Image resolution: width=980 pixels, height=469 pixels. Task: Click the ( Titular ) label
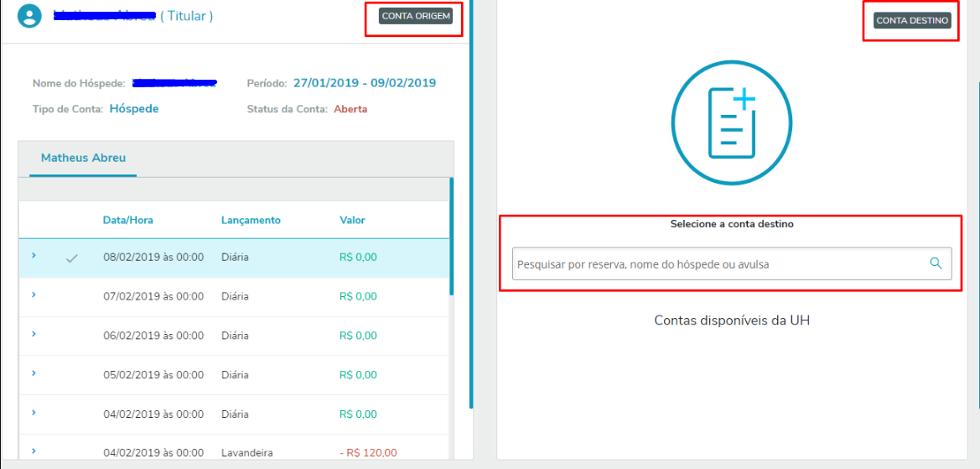pos(187,16)
